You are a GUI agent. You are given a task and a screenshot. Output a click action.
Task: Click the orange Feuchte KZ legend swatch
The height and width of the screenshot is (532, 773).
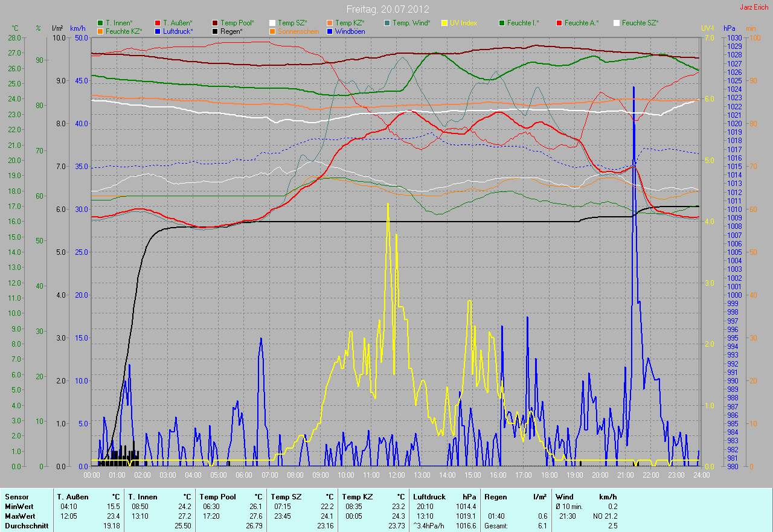[x=100, y=31]
